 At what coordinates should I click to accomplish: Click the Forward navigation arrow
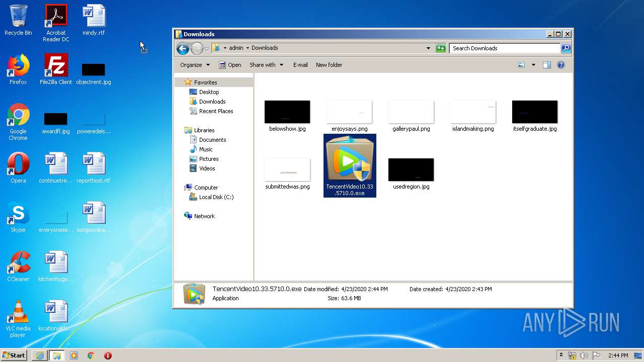click(197, 48)
